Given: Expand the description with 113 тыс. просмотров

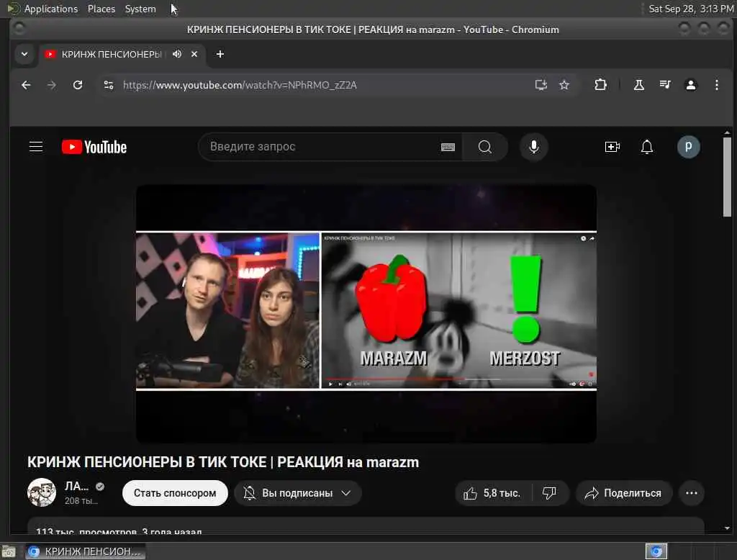Looking at the screenshot, I should [366, 526].
